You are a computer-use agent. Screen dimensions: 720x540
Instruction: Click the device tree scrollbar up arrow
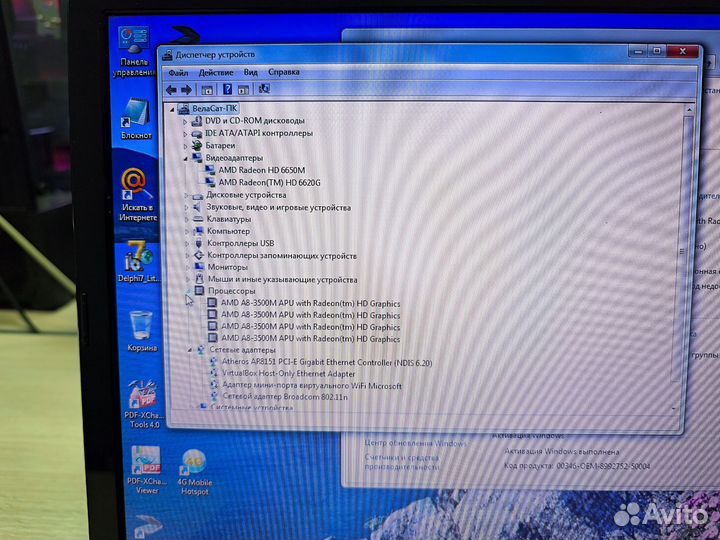pos(689,110)
